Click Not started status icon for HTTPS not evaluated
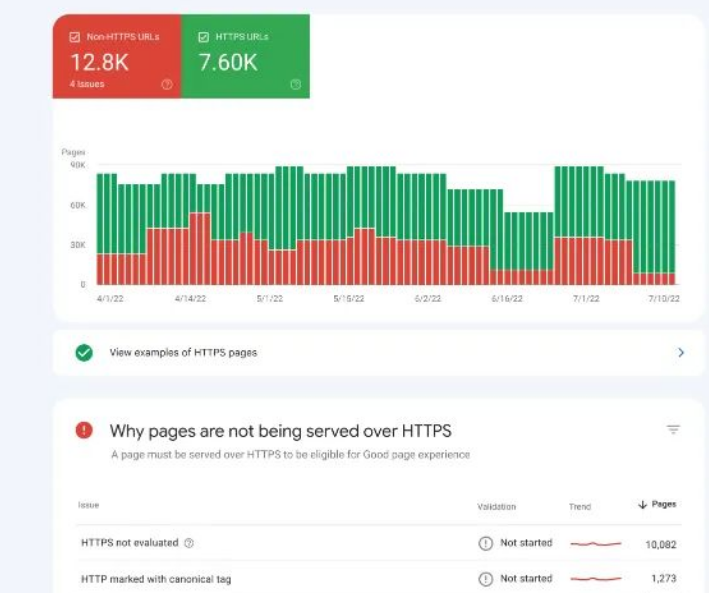The width and height of the screenshot is (709, 593). pyautogui.click(x=486, y=543)
